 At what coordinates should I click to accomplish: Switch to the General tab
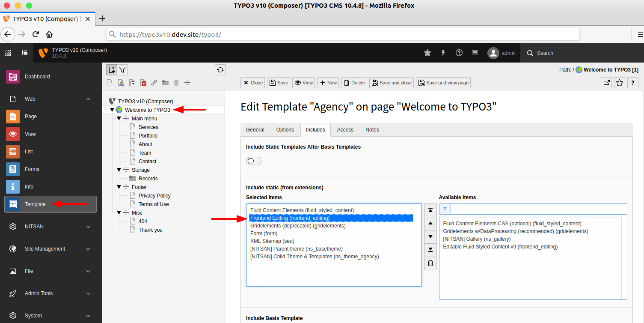(255, 130)
